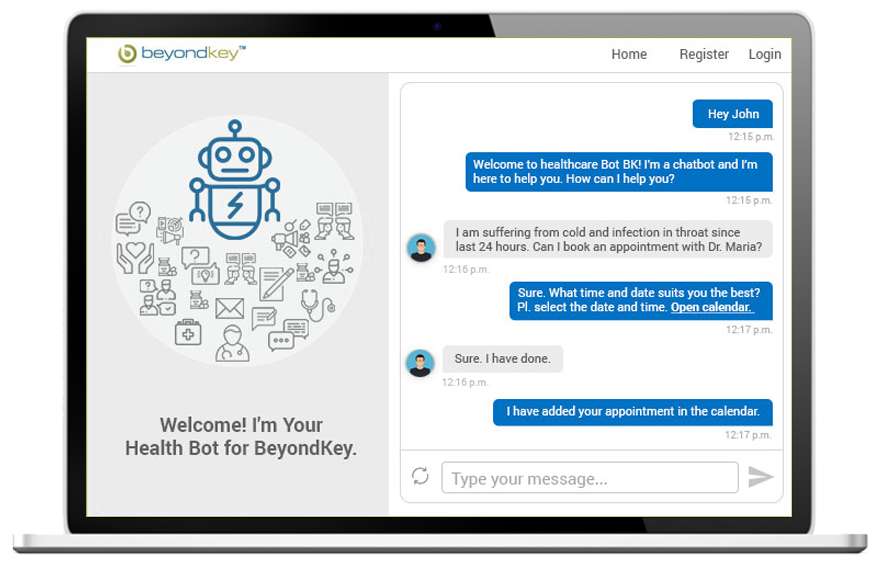The image size is (878, 566).
Task: Click the refresh chat icon
Action: (x=420, y=476)
